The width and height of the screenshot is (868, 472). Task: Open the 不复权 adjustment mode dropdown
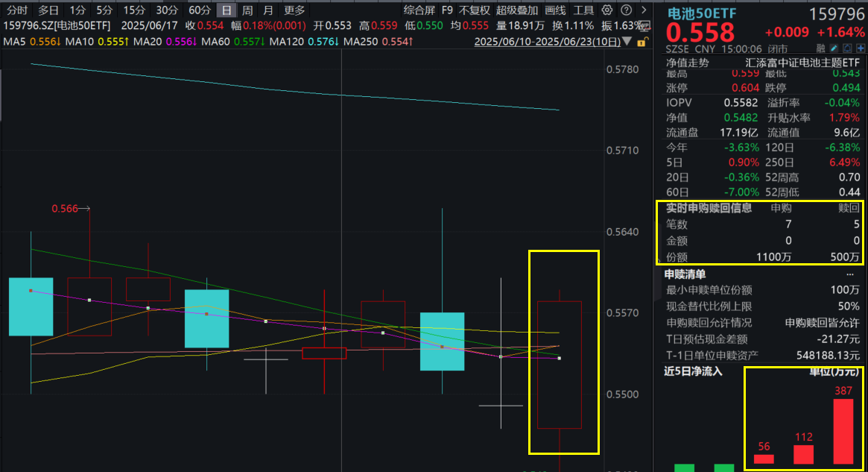pos(475,10)
